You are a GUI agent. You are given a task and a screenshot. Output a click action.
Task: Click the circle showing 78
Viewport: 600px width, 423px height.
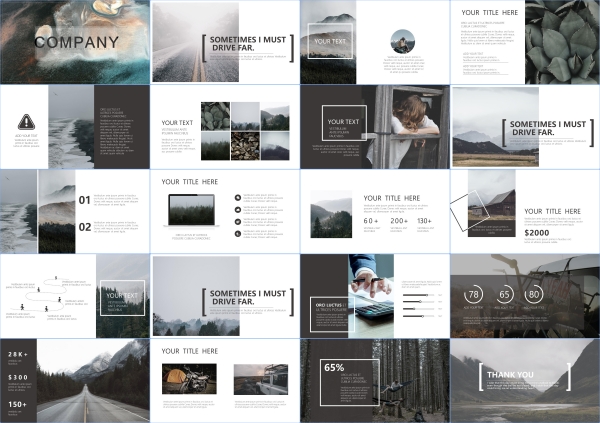pyautogui.click(x=475, y=294)
